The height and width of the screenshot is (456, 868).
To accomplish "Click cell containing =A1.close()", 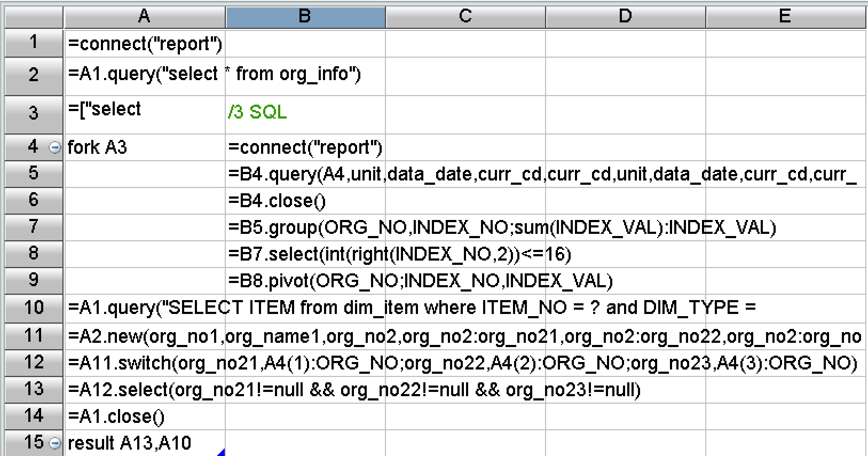I will point(145,416).
